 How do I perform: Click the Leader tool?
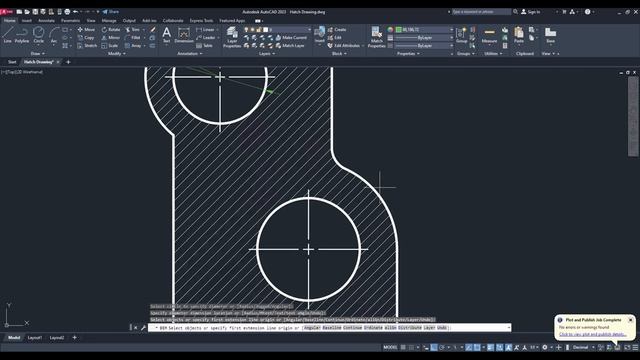[x=206, y=38]
